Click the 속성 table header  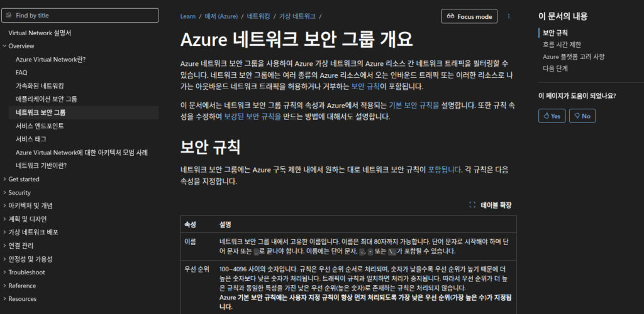coord(190,225)
